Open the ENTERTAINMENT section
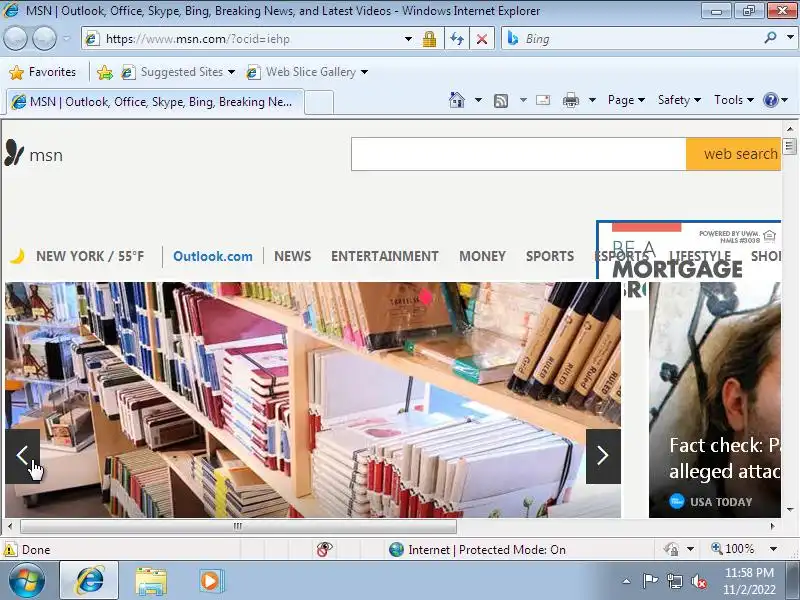Image resolution: width=800 pixels, height=600 pixels. click(x=385, y=256)
